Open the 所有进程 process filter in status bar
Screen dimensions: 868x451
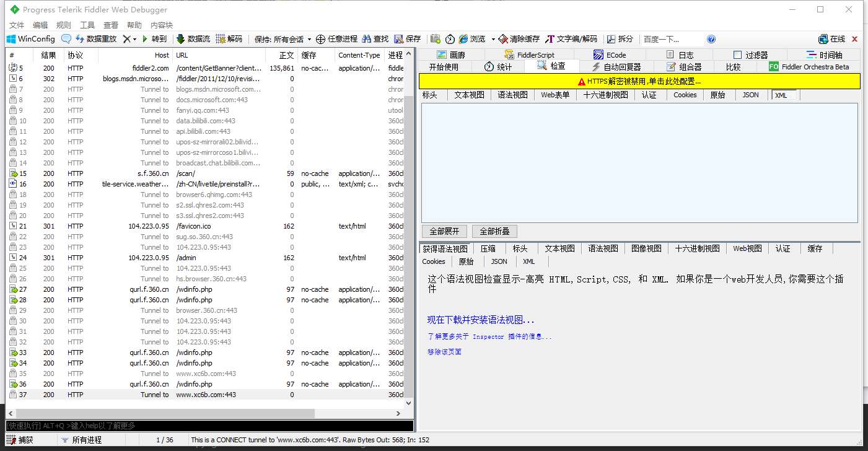82,440
